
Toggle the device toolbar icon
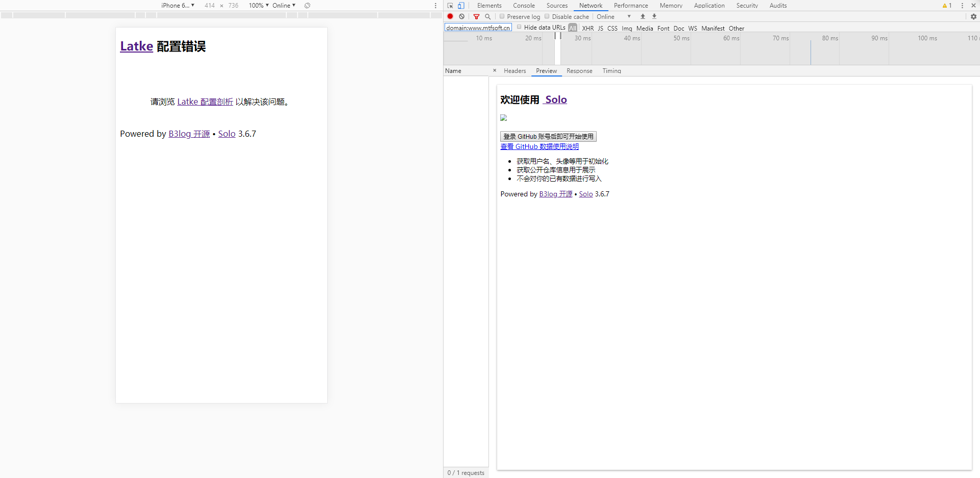pos(461,6)
